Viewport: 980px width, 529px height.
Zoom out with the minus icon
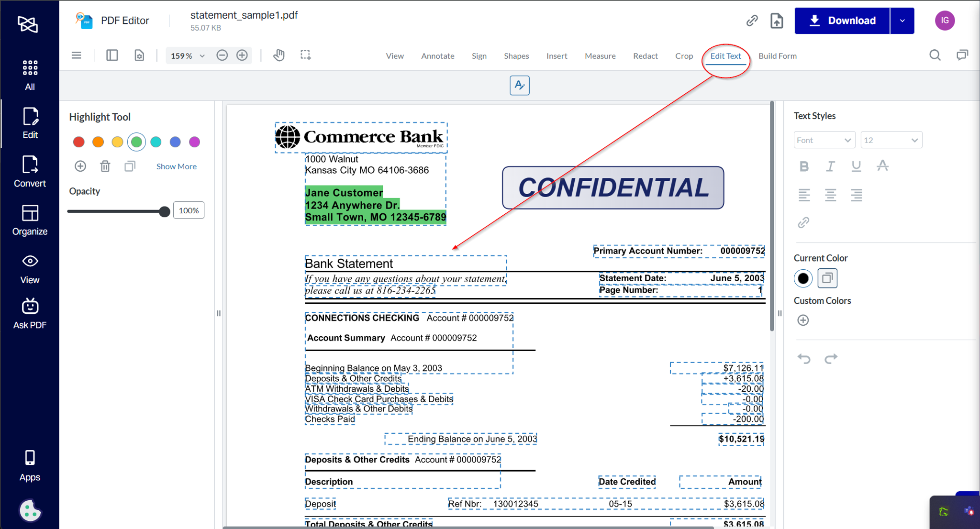tap(222, 55)
